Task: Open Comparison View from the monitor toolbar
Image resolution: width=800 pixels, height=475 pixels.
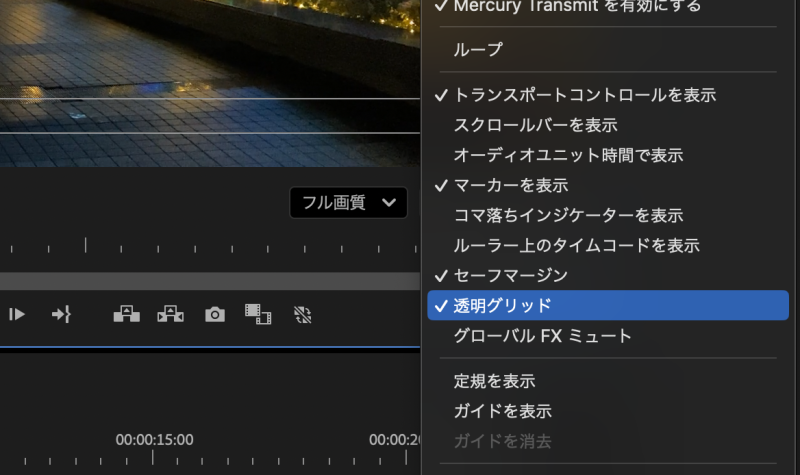Action: (x=258, y=314)
